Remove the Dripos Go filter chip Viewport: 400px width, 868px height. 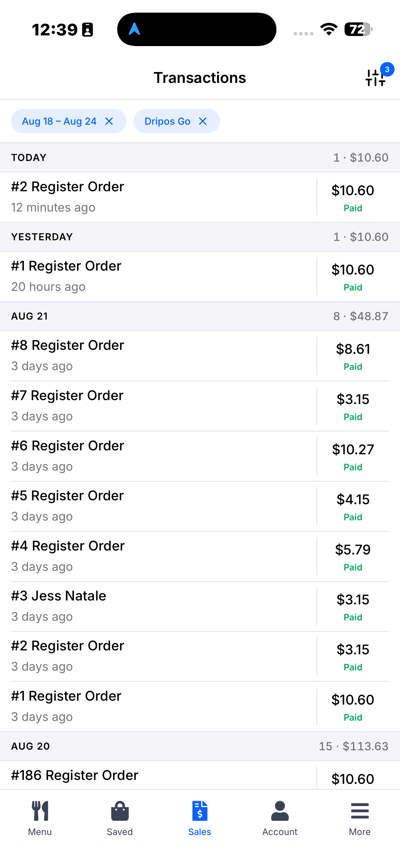point(203,121)
